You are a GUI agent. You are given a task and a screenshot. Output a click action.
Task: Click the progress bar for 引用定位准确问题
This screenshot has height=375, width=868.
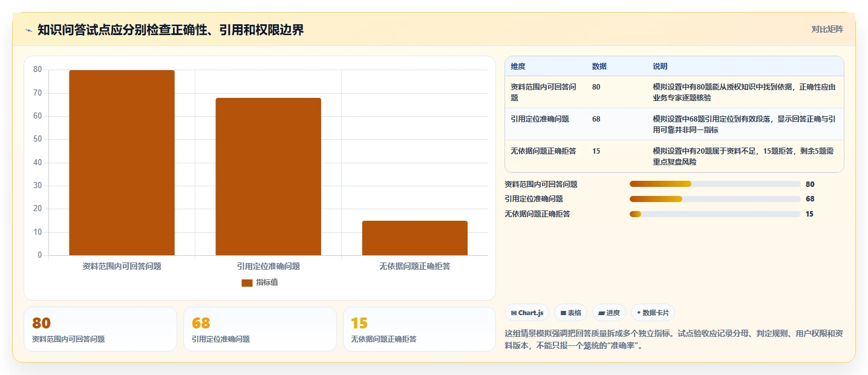point(715,199)
